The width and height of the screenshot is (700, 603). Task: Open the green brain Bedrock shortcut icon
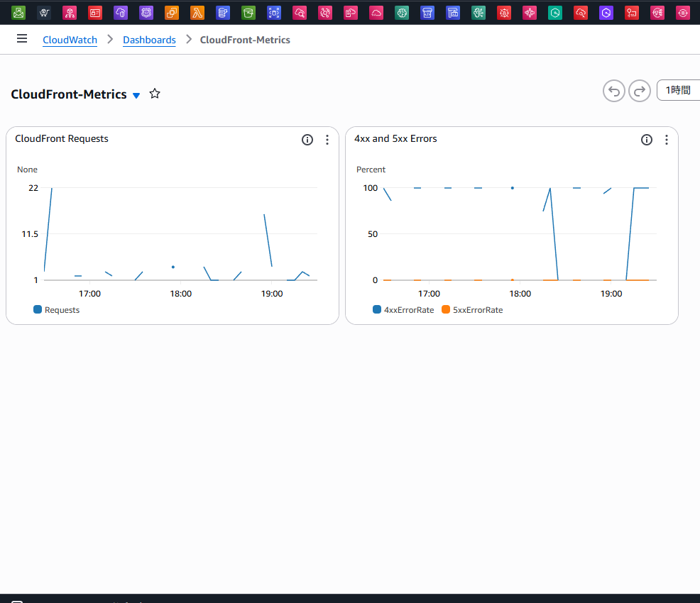tap(402, 13)
